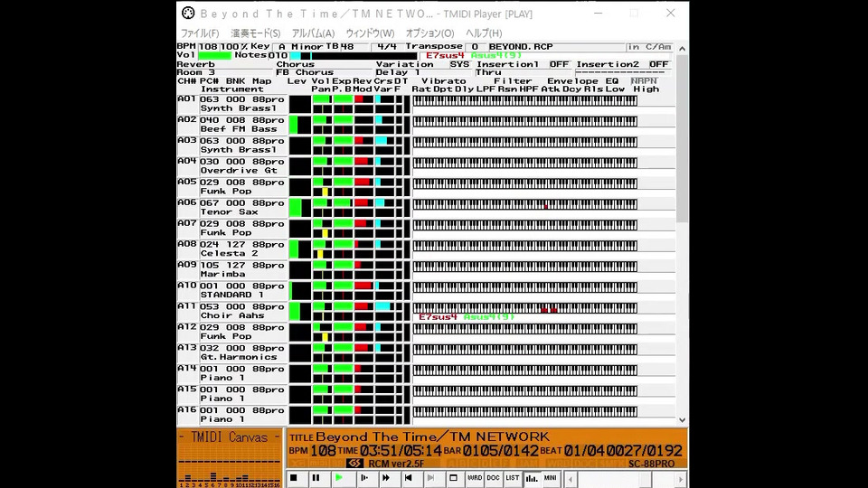Click the A16 Piano 1 piano keyboard
Screen dimensions: 868x488
[x=524, y=412]
